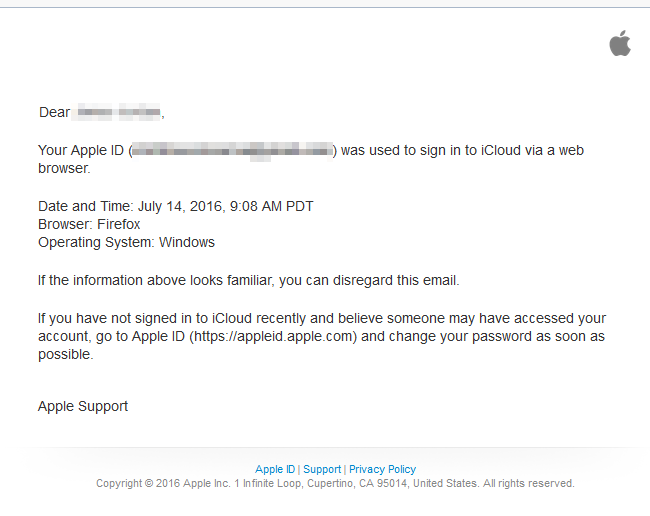Click the Operating System: Windows line
This screenshot has width=650, height=516.
click(x=126, y=242)
